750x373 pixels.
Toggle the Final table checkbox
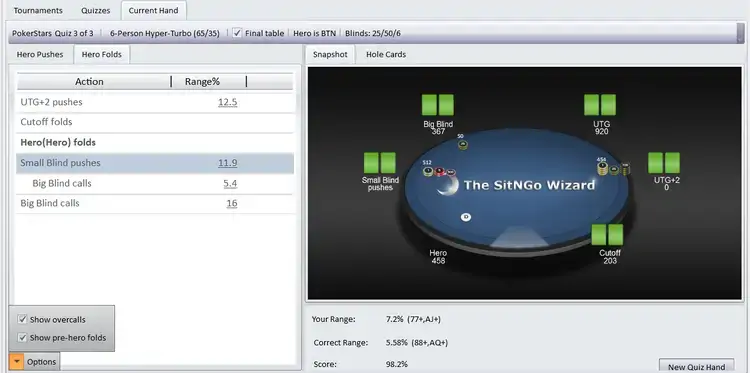(x=237, y=33)
